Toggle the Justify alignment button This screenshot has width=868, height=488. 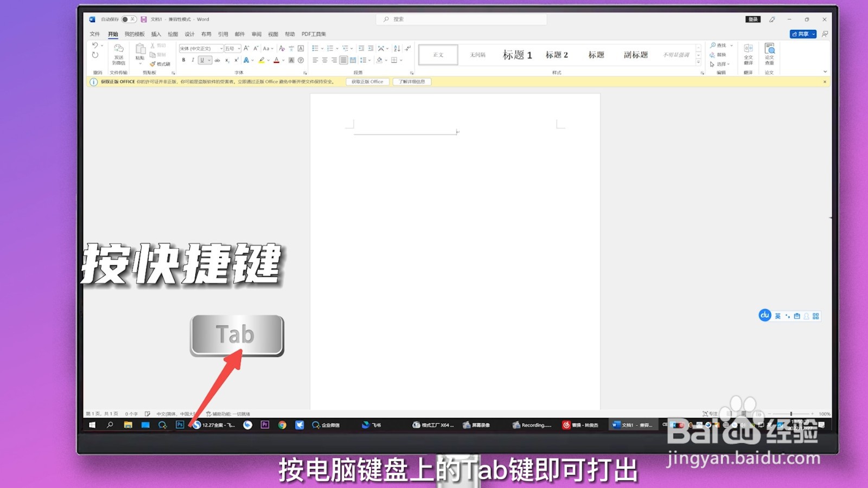343,60
